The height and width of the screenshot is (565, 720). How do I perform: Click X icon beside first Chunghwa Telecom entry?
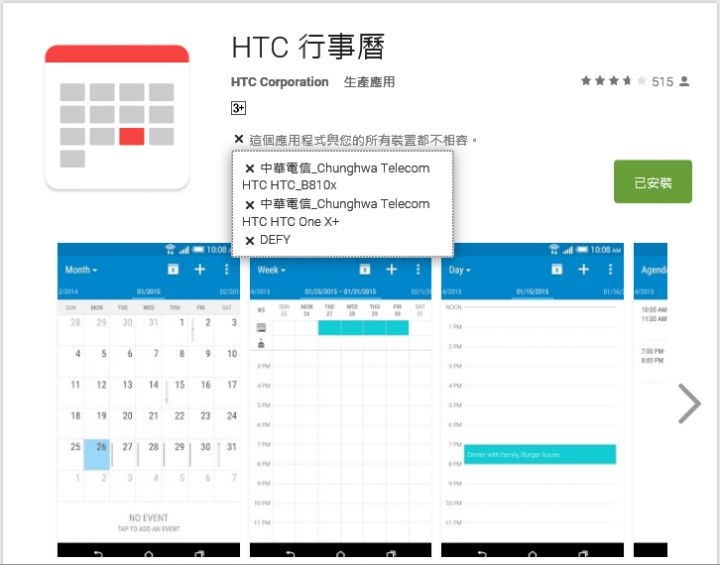tap(250, 169)
